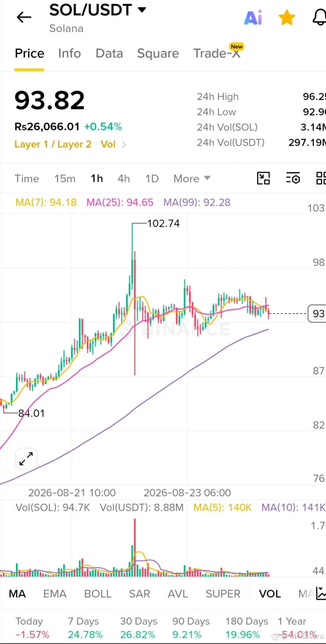Screen dimensions: 326x644
Task: Open the indicator chart settings icon
Action: [321, 594]
